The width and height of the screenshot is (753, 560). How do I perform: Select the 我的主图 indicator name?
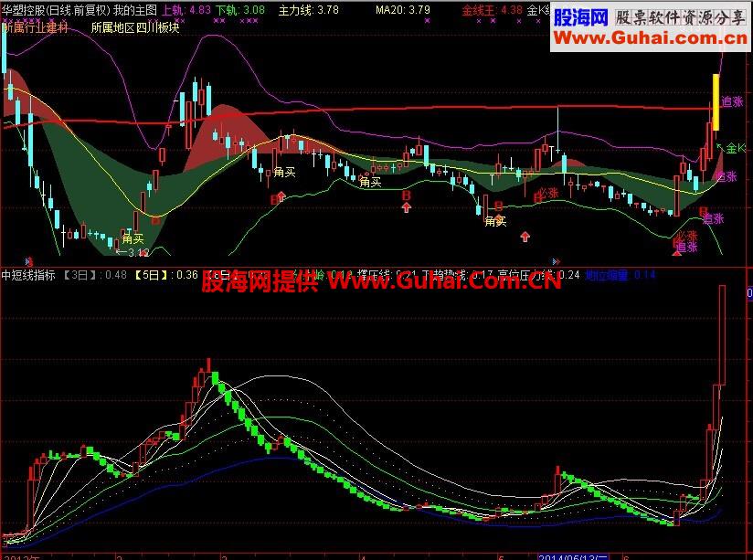coord(135,10)
